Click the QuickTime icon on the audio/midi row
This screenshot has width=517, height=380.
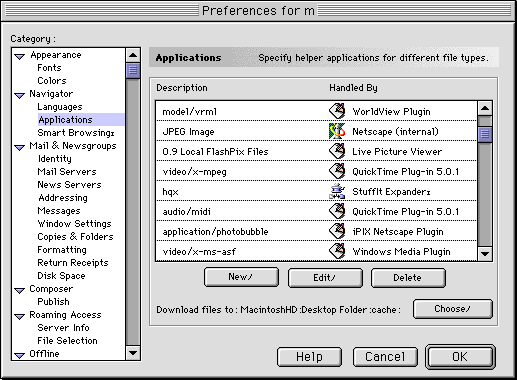337,211
